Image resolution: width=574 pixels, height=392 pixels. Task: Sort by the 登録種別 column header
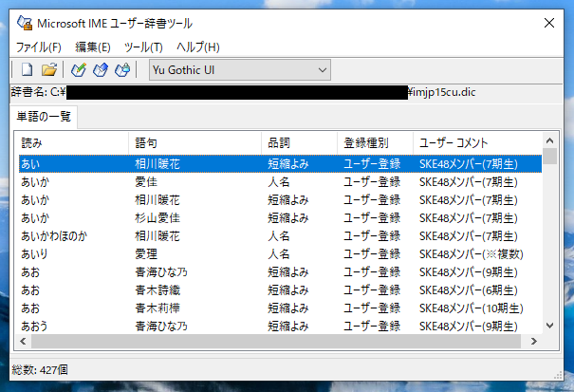coord(375,142)
